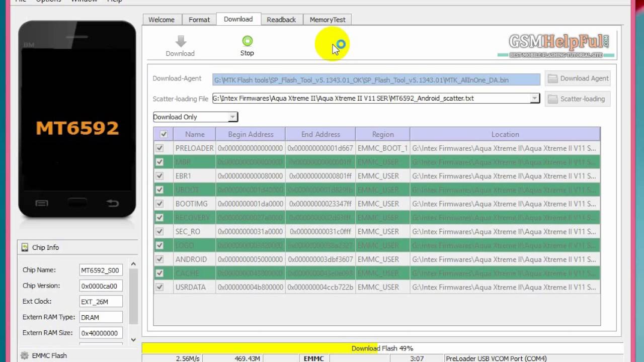Toggle the select-all header checkbox
Screen dimensions: 644x362
(x=163, y=134)
